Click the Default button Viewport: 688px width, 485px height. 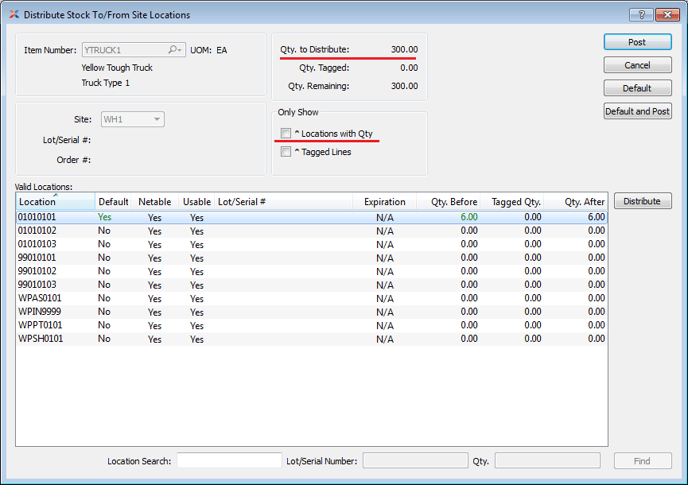click(637, 88)
